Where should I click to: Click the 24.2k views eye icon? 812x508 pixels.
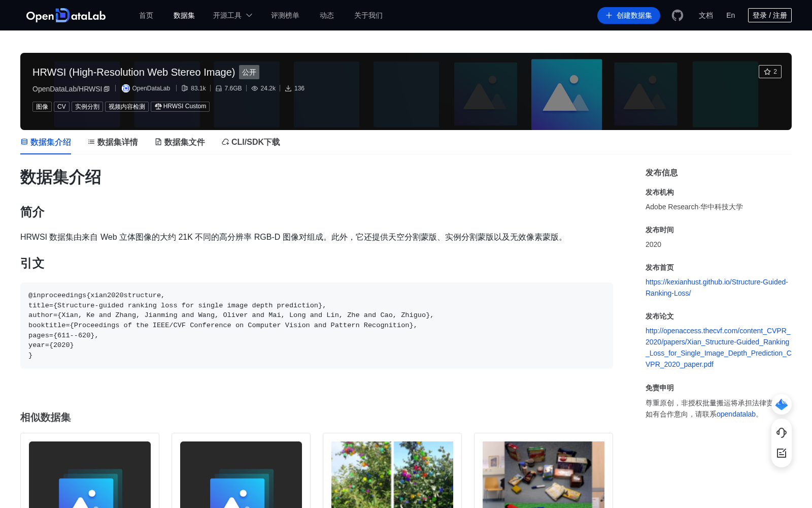pos(255,88)
